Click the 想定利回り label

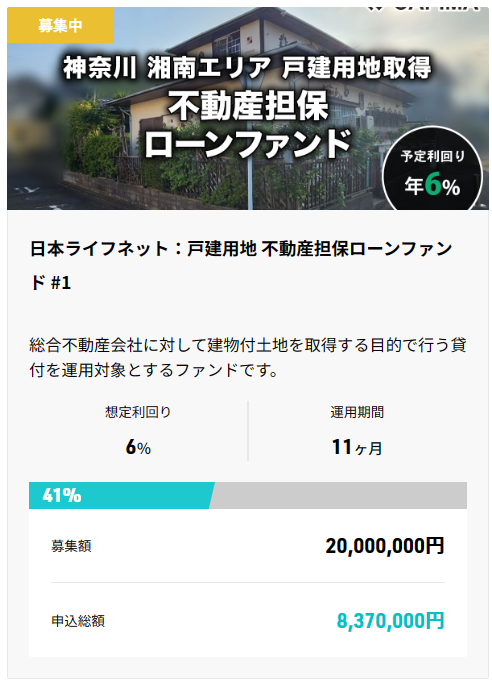pos(138,412)
